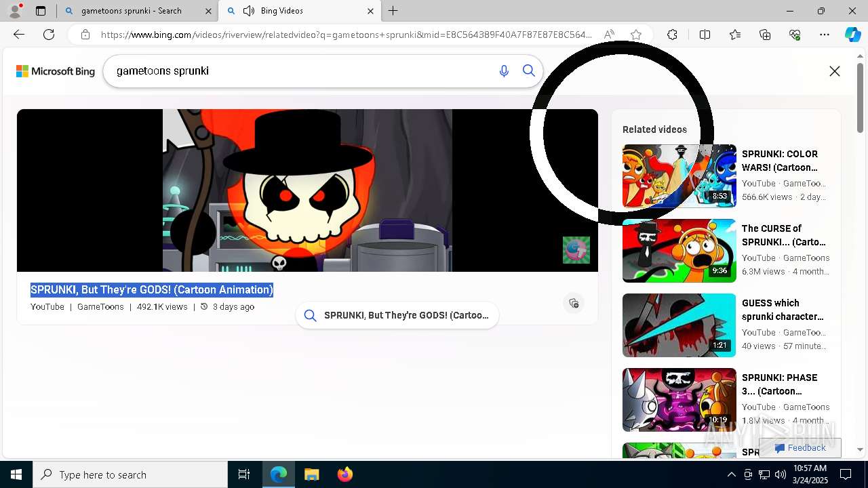The width and height of the screenshot is (868, 488).
Task: Launch Firefox from taskbar
Action: coord(344,474)
